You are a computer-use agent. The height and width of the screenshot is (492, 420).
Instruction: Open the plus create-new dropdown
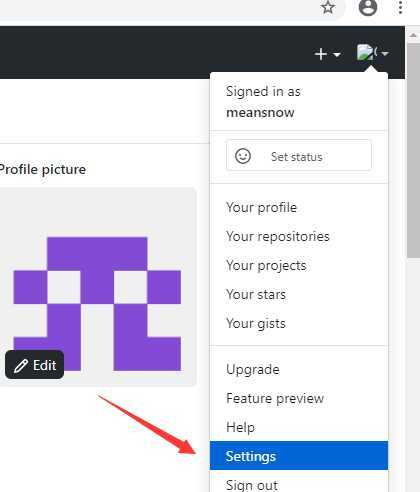pos(328,54)
